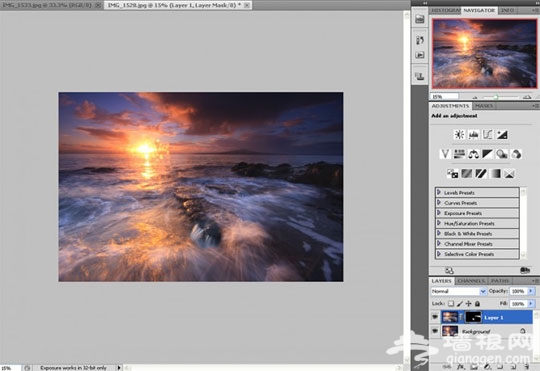Add a Hue/Saturation adjustment
Image resolution: width=540 pixels, height=371 pixels.
click(x=459, y=154)
